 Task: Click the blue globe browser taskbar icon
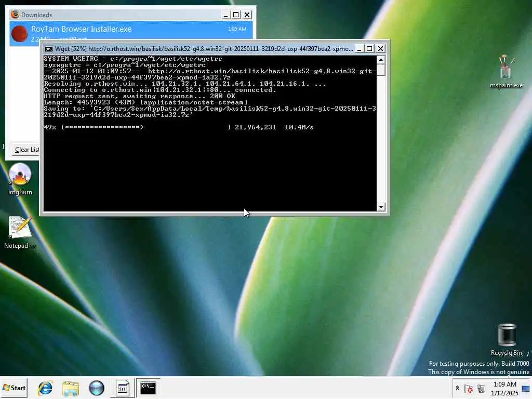tap(96, 388)
